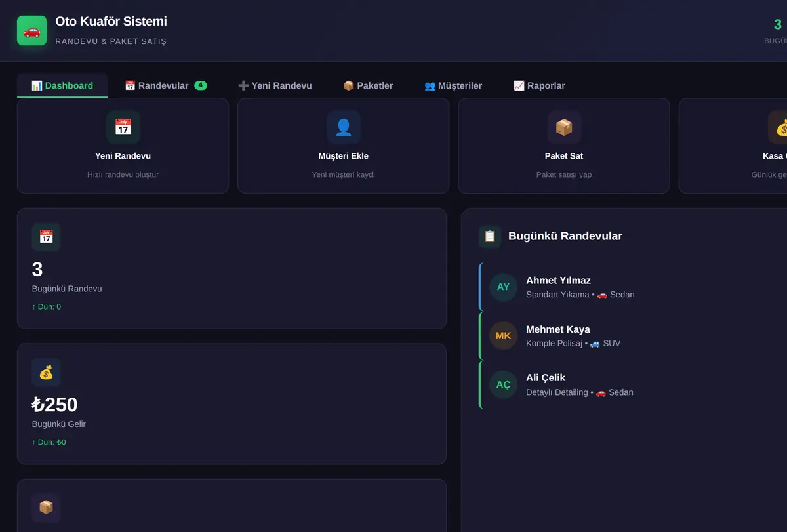Select the Mehmet Kaya appointment name
The image size is (787, 532).
[558, 329]
